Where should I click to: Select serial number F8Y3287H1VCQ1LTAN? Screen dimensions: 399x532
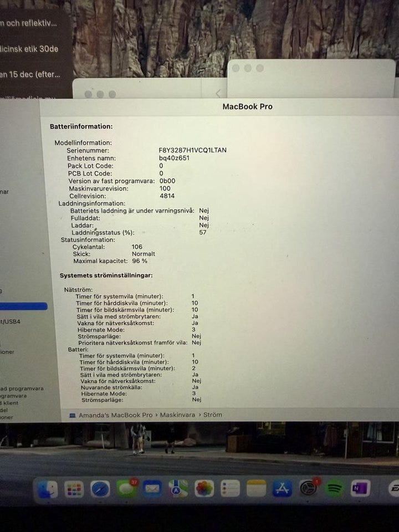tap(192, 150)
